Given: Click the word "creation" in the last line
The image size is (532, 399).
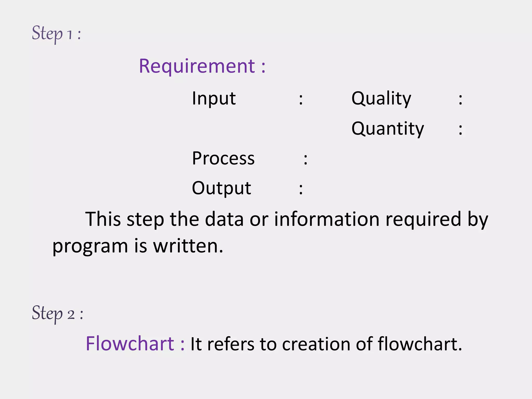Looking at the screenshot, I should 316,344.
